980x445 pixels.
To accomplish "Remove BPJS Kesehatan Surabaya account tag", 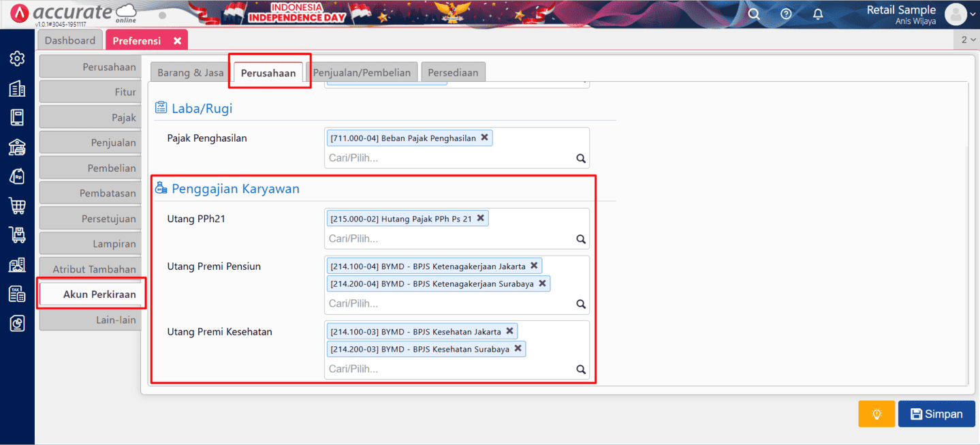I will pos(518,349).
